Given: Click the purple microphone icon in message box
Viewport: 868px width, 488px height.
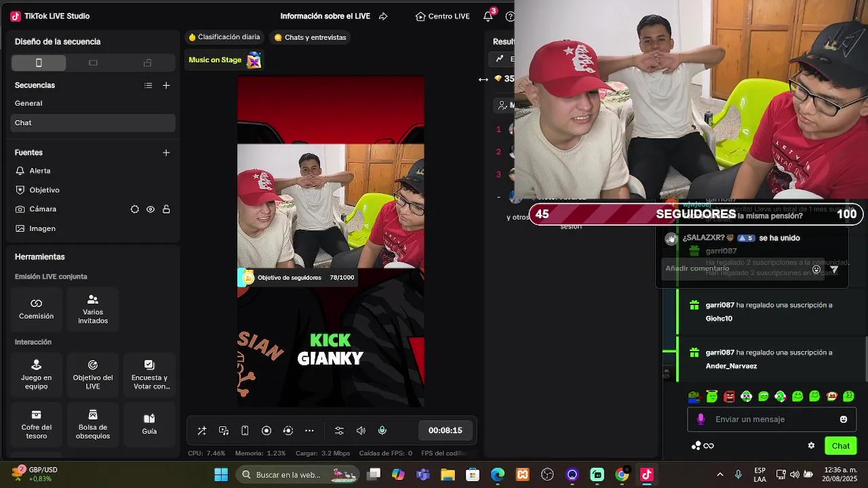Looking at the screenshot, I should pos(701,419).
